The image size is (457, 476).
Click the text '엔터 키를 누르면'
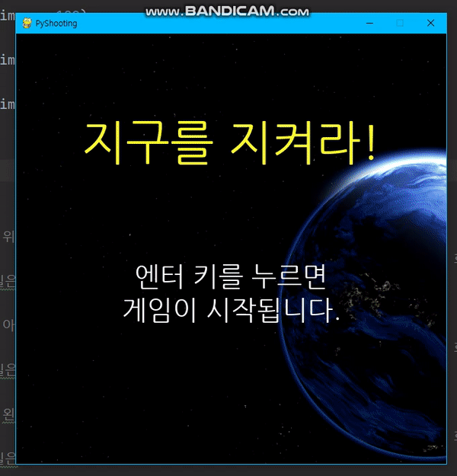tap(231, 276)
